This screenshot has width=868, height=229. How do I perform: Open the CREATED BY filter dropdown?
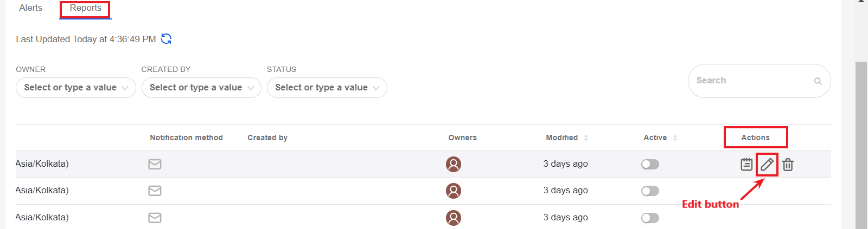[x=201, y=88]
